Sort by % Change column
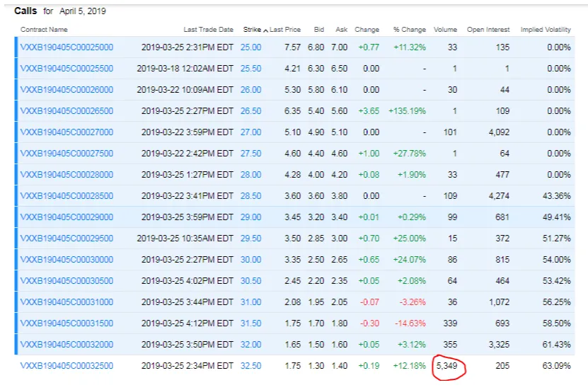This screenshot has width=588, height=390. pyautogui.click(x=410, y=30)
